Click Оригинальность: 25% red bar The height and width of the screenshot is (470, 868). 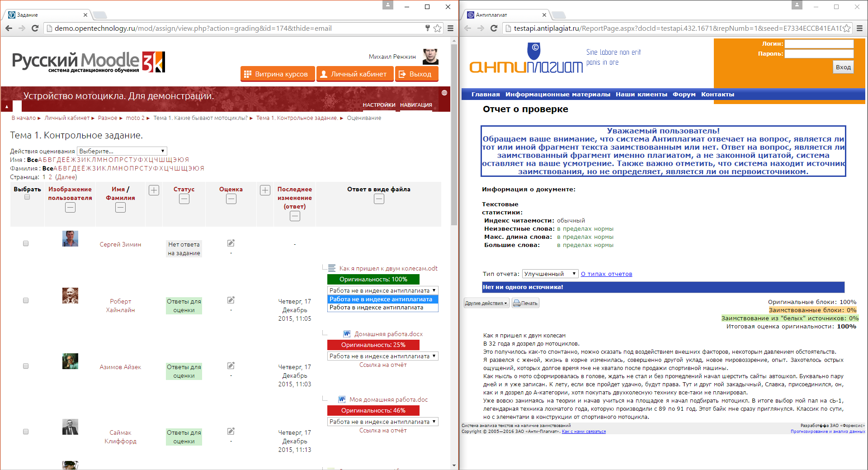point(373,345)
